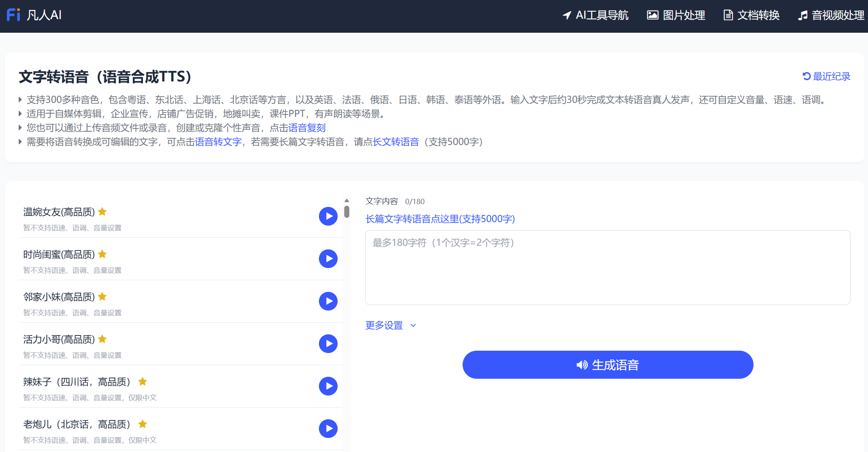Click the star icon next to 辣妹子

click(143, 382)
